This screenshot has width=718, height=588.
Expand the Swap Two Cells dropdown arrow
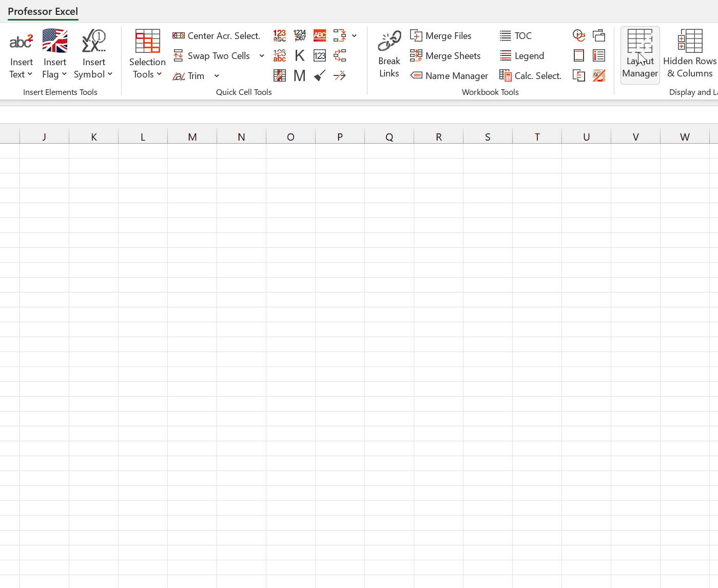pos(262,55)
